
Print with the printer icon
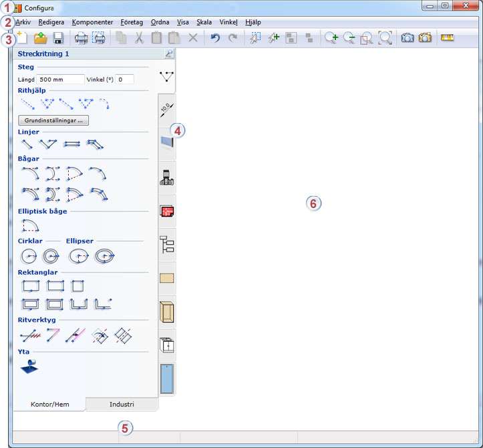[81, 38]
